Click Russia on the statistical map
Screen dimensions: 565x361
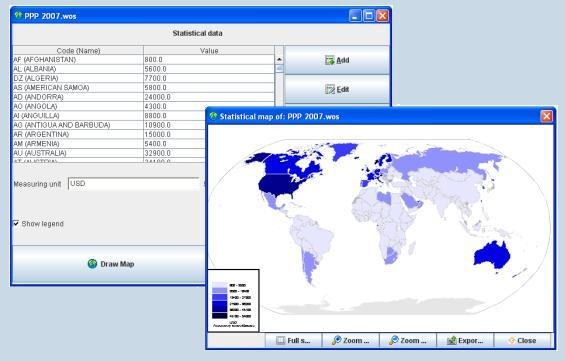pos(446,161)
